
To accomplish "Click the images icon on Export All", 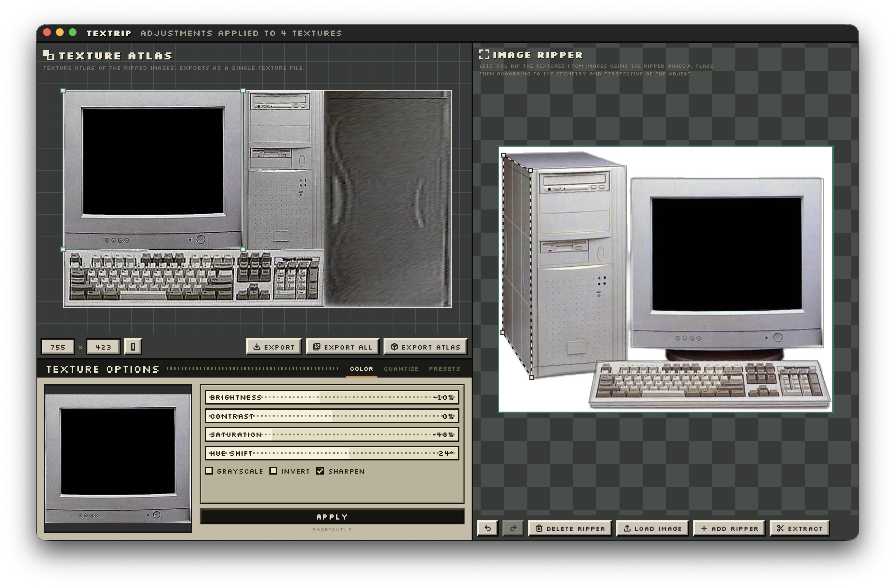I will click(317, 347).
